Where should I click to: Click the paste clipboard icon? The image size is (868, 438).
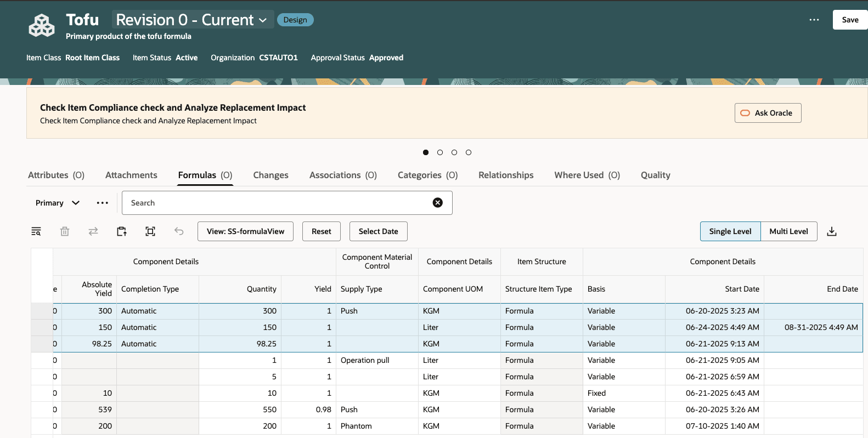122,231
